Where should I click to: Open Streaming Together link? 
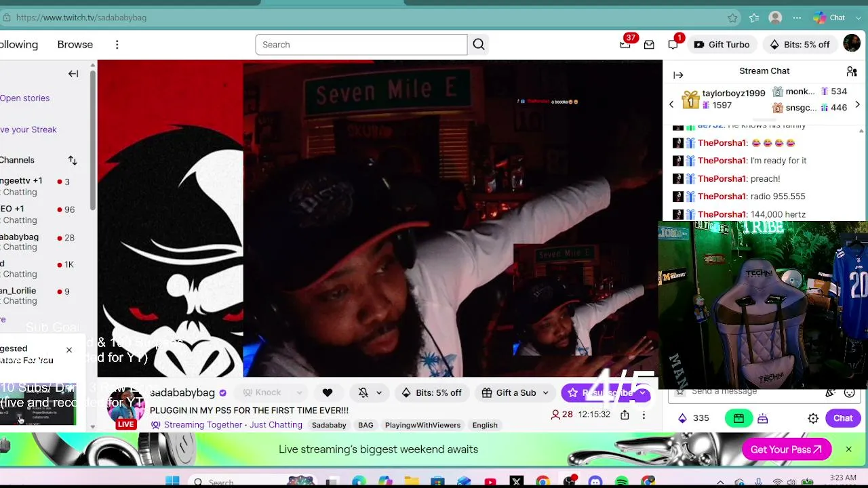pyautogui.click(x=203, y=425)
